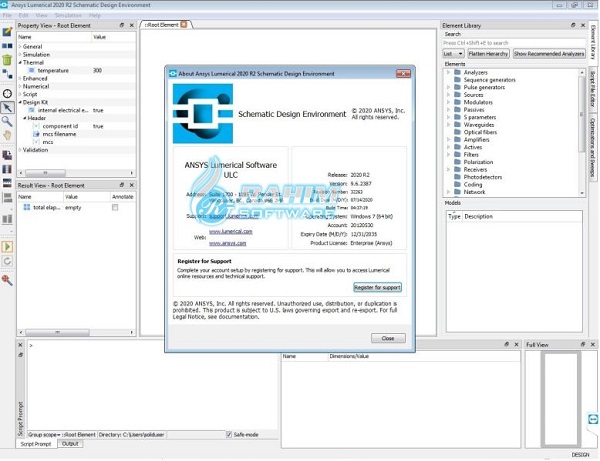This screenshot has width=600, height=461.
Task: Expand the Simulation property group
Action: pos(20,54)
